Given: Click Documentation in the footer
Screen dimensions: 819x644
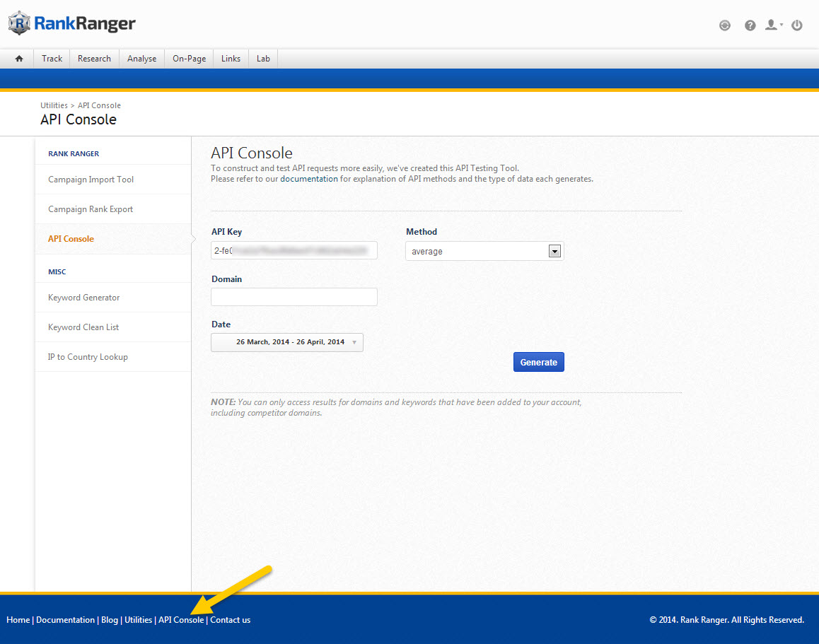Looking at the screenshot, I should click(65, 620).
